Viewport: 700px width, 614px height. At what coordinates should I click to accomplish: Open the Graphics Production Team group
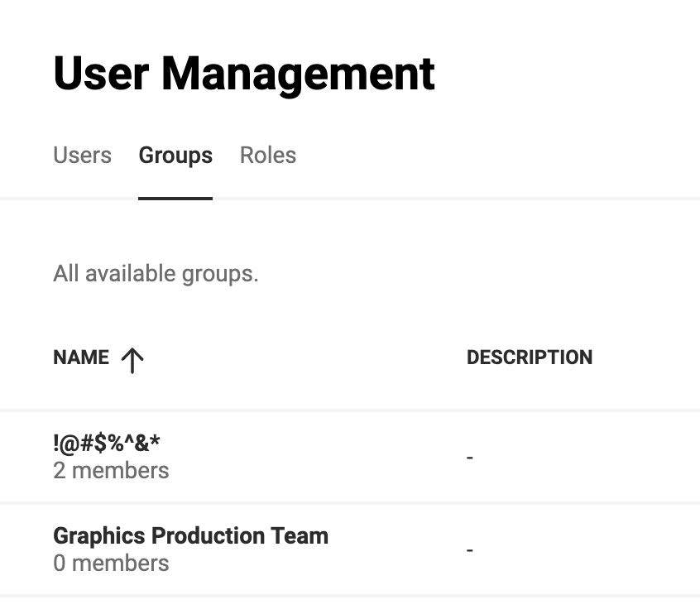[190, 536]
